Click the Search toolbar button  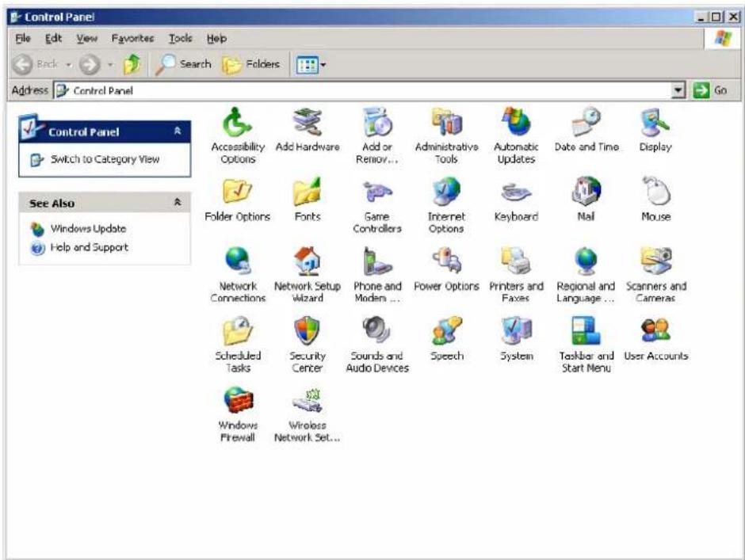pyautogui.click(x=183, y=64)
